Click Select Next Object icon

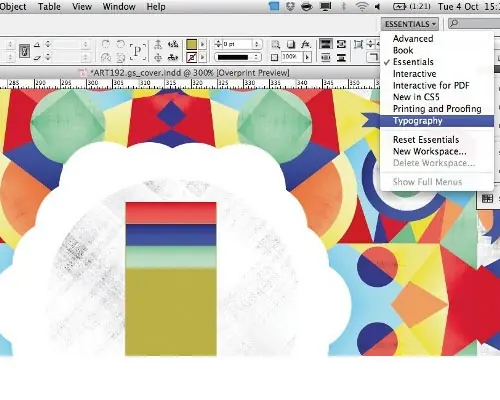(173, 58)
